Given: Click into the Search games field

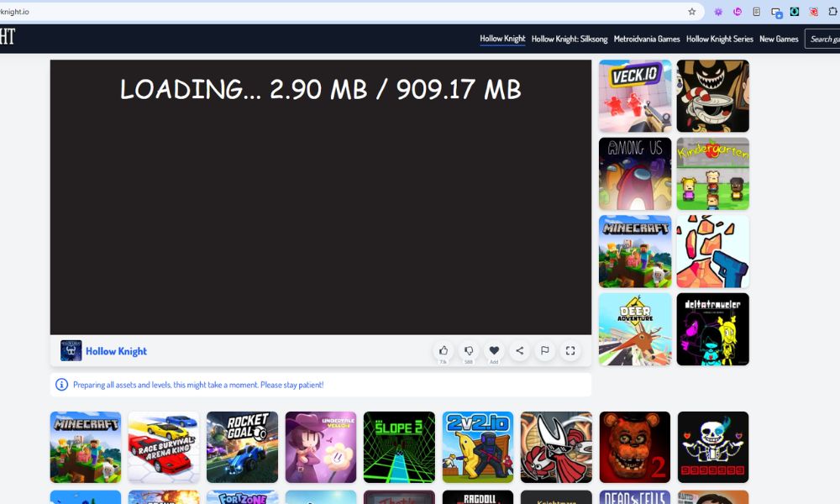Looking at the screenshot, I should [x=823, y=39].
